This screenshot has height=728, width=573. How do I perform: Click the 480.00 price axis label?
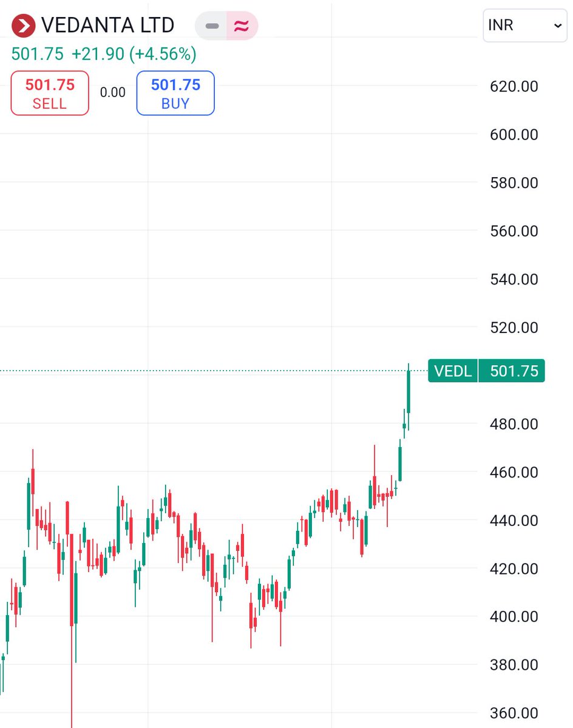[514, 424]
